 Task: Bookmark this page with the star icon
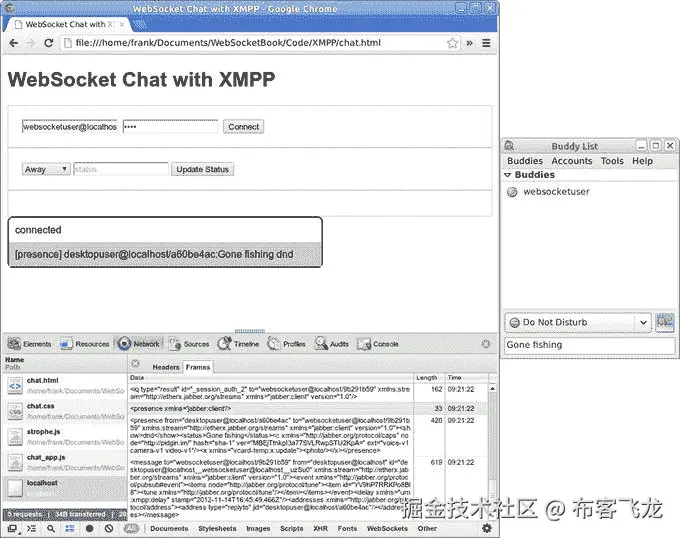point(452,43)
